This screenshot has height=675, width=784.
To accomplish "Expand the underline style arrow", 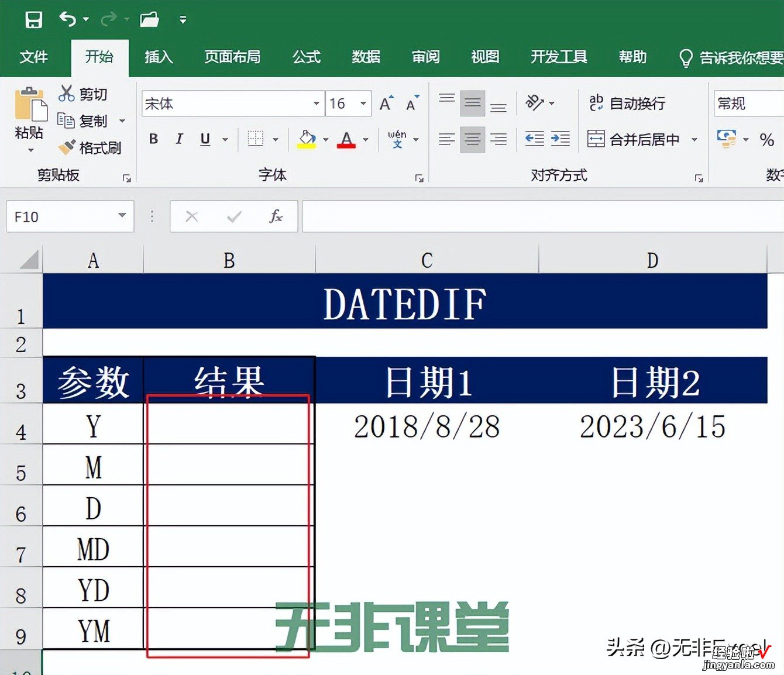I will tap(225, 140).
